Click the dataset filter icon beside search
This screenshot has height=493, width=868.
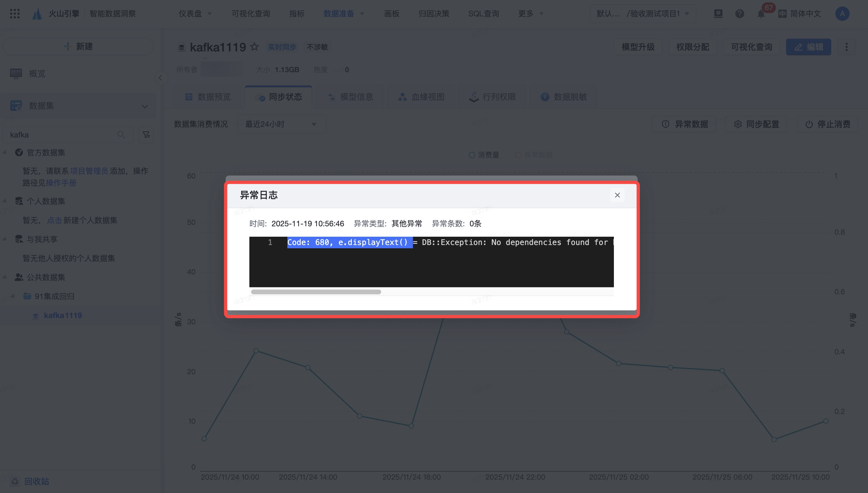point(146,135)
